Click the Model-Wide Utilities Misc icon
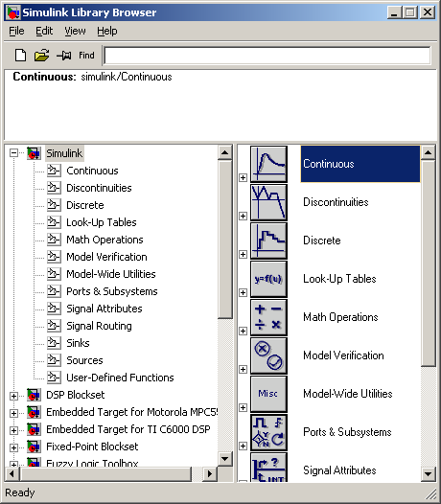 [x=268, y=394]
